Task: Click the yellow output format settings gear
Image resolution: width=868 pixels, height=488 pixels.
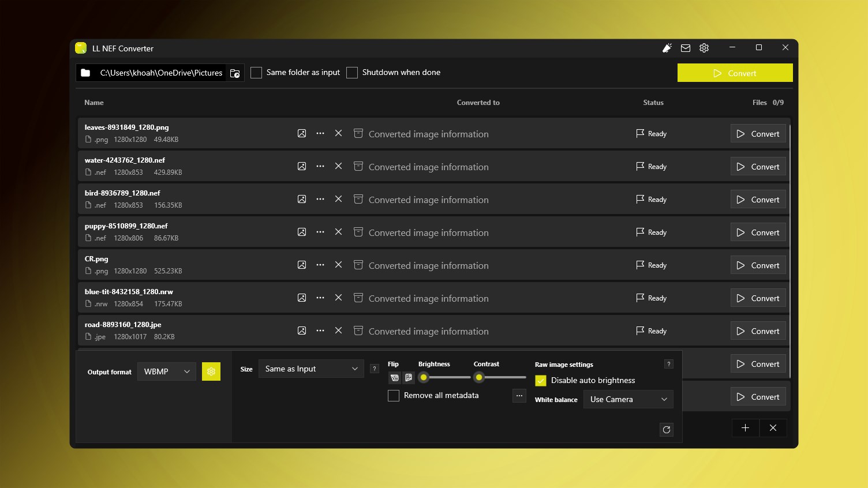Action: (x=211, y=371)
